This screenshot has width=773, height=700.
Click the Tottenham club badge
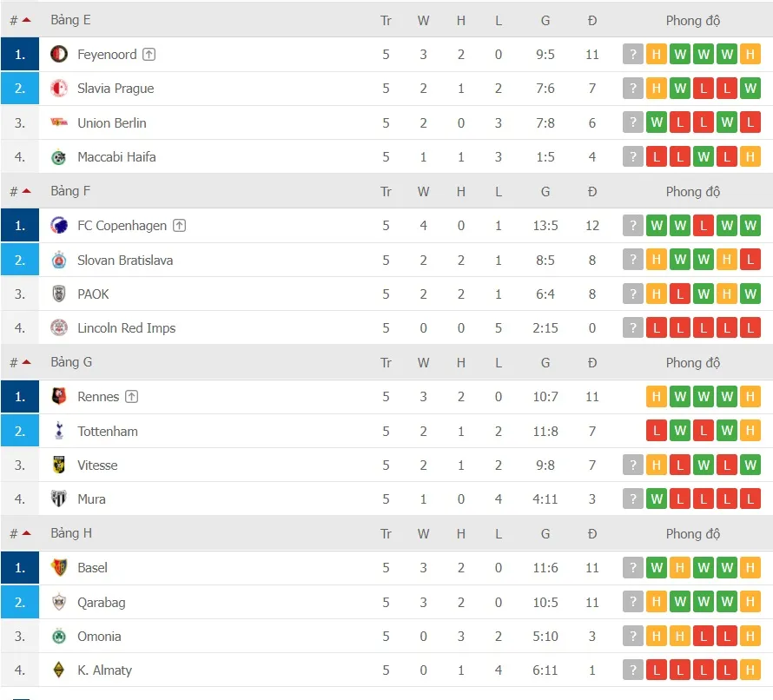pyautogui.click(x=57, y=431)
